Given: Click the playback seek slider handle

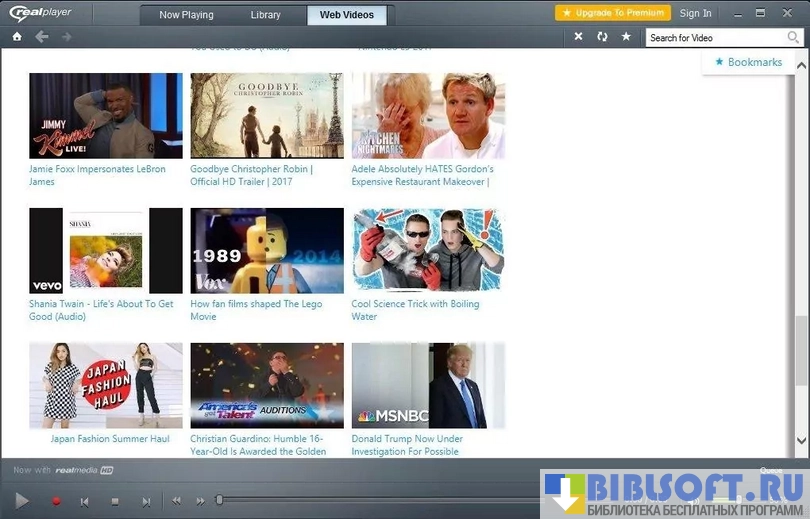Looking at the screenshot, I should coord(220,500).
